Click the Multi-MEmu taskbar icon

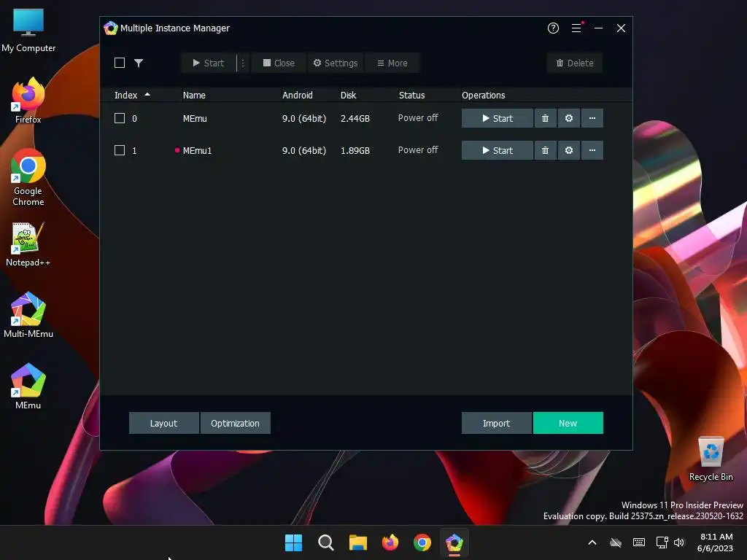pos(454,542)
